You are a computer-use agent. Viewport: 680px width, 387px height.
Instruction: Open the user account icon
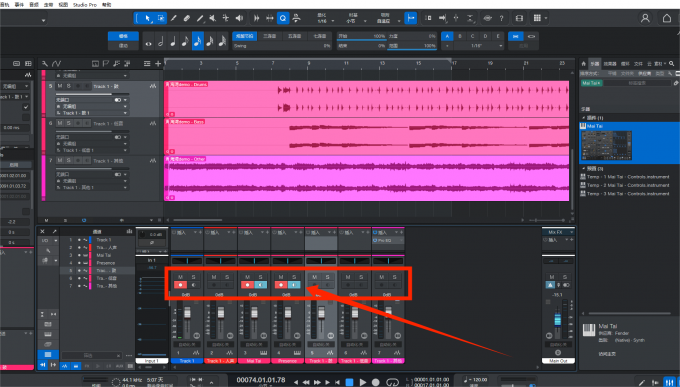645,18
